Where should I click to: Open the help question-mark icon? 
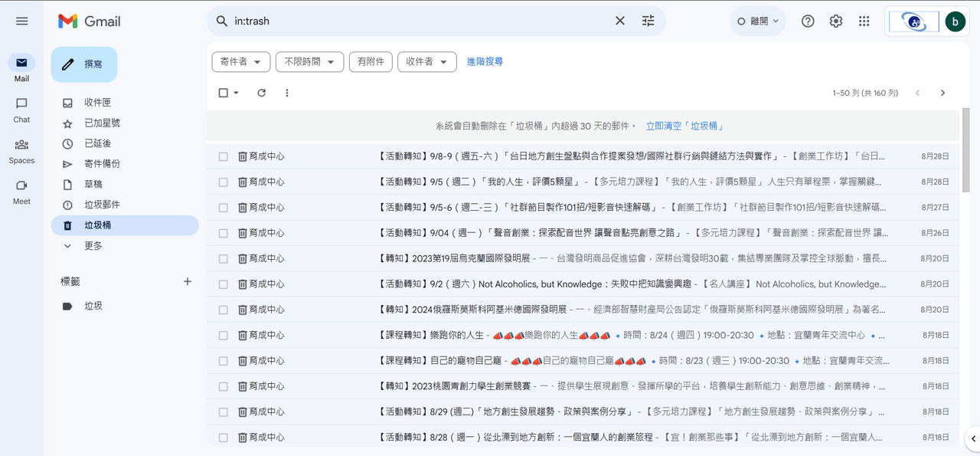click(x=808, y=21)
